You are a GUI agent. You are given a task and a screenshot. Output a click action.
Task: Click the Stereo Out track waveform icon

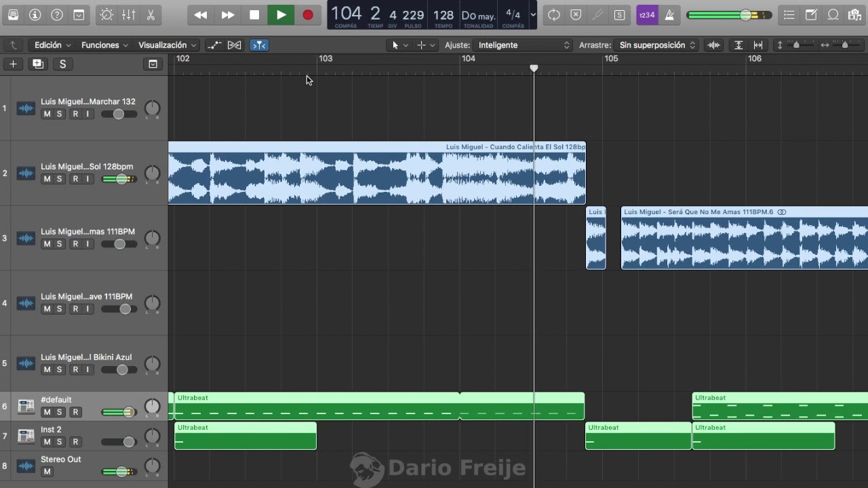coord(26,466)
